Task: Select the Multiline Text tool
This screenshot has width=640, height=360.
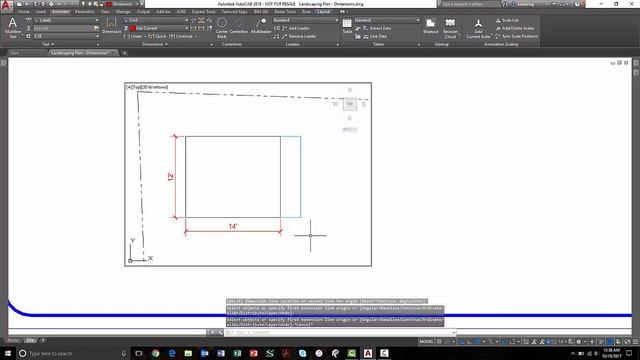Action: pos(13,28)
